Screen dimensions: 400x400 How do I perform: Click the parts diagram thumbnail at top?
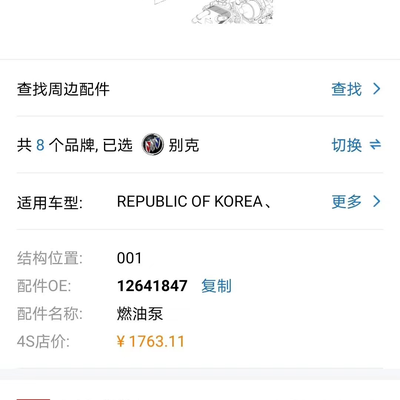click(x=232, y=12)
